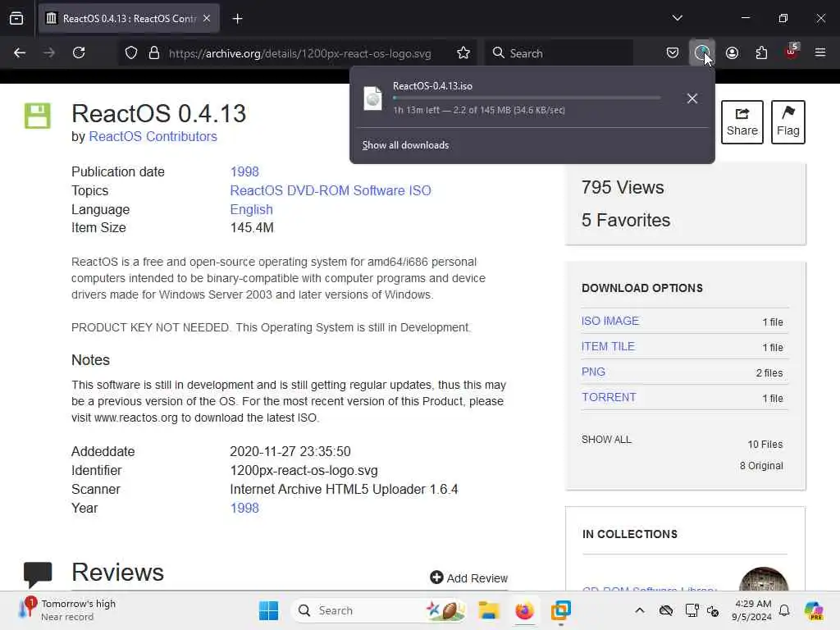Share this archive item
This screenshot has height=630, width=840.
coord(742,122)
